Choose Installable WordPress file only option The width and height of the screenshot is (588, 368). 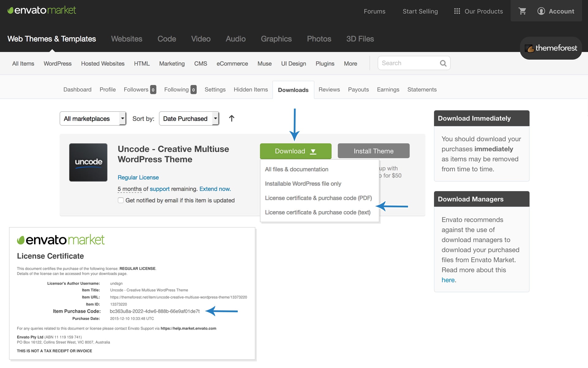(303, 184)
